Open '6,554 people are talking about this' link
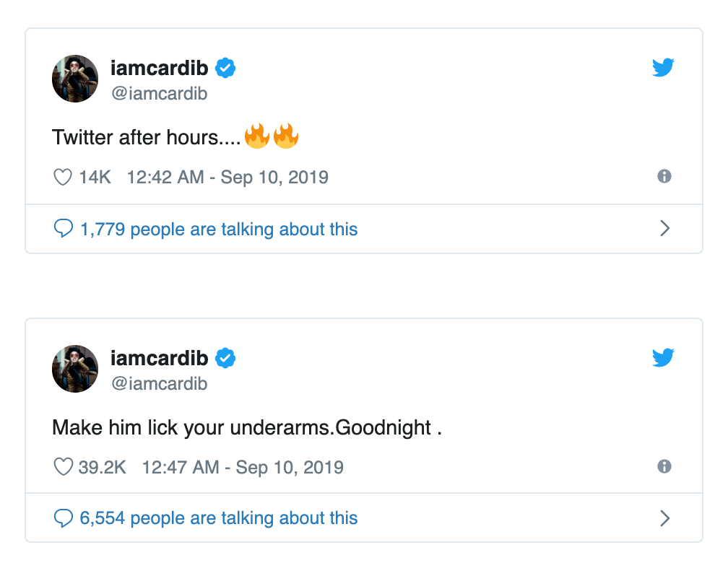 coord(219,518)
